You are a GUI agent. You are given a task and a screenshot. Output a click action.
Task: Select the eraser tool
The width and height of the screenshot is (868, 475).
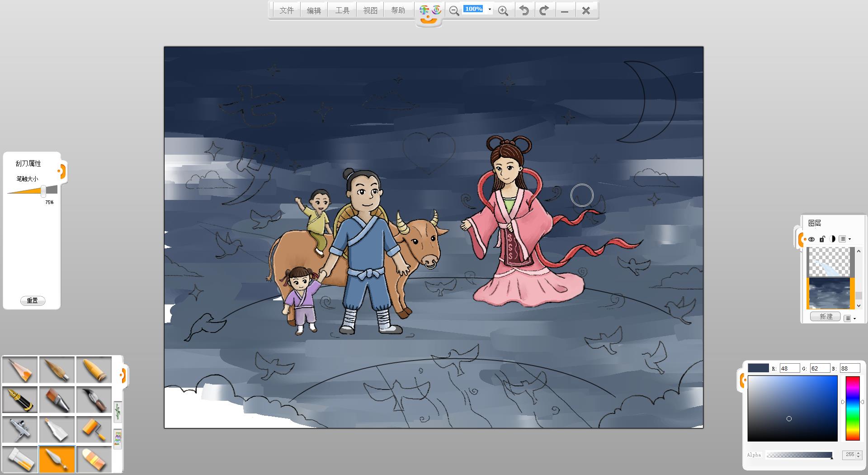point(94,459)
